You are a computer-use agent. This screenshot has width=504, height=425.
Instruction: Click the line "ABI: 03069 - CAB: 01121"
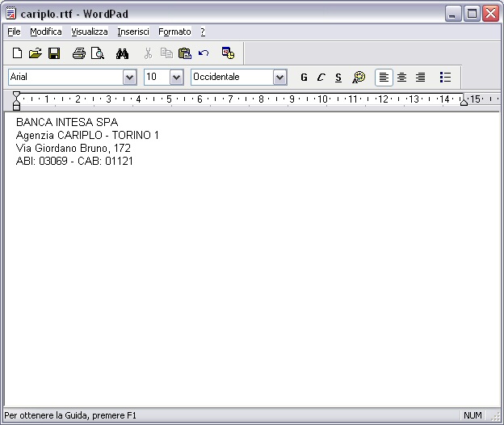click(x=74, y=161)
